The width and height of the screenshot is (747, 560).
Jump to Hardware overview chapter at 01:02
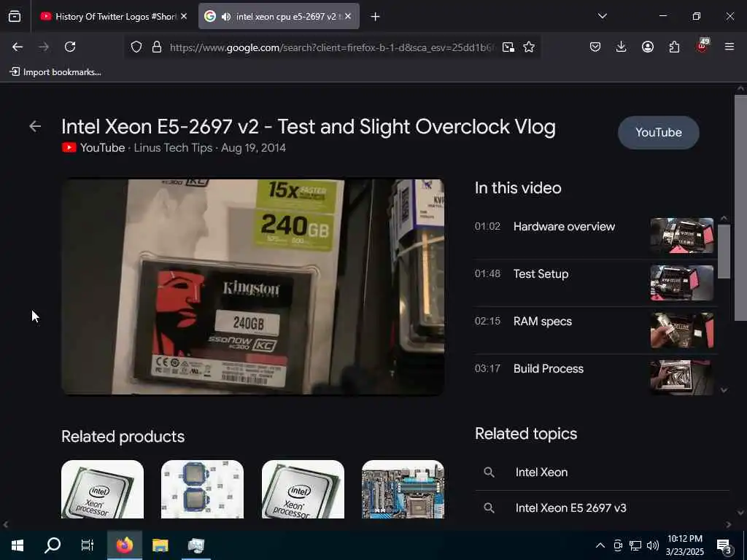(564, 227)
